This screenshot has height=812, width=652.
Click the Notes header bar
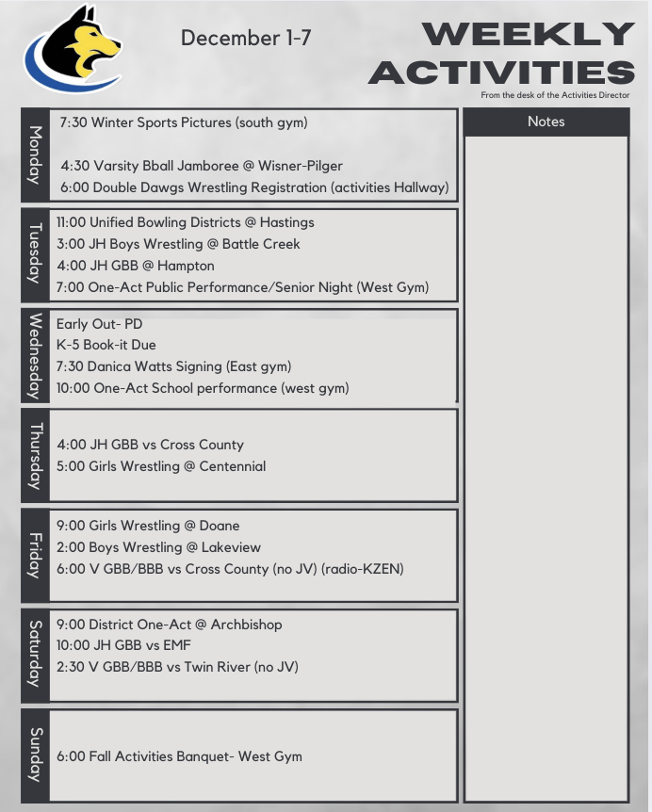[x=546, y=122]
